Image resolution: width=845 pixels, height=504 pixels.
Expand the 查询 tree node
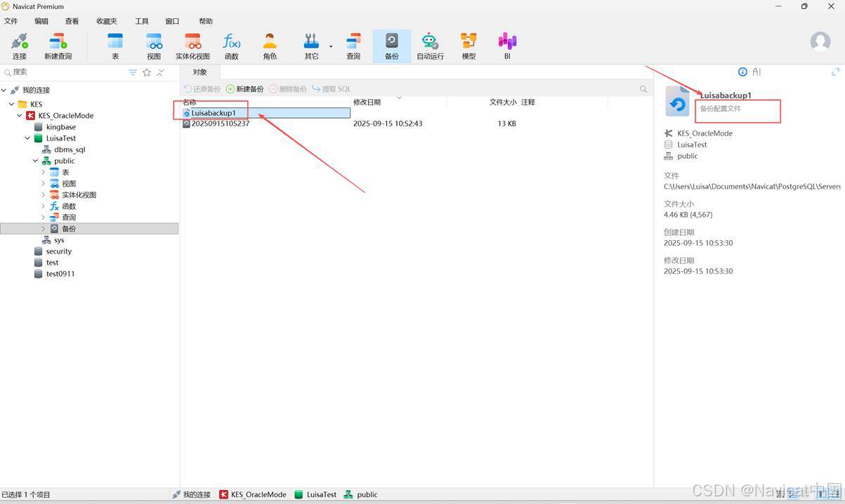43,218
